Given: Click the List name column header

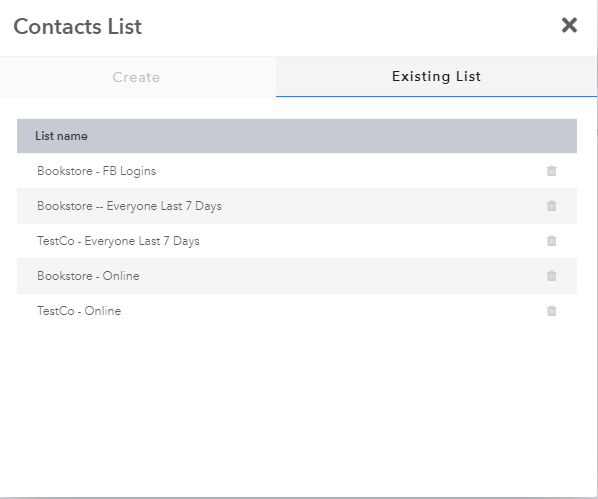Looking at the screenshot, I should coord(61,136).
